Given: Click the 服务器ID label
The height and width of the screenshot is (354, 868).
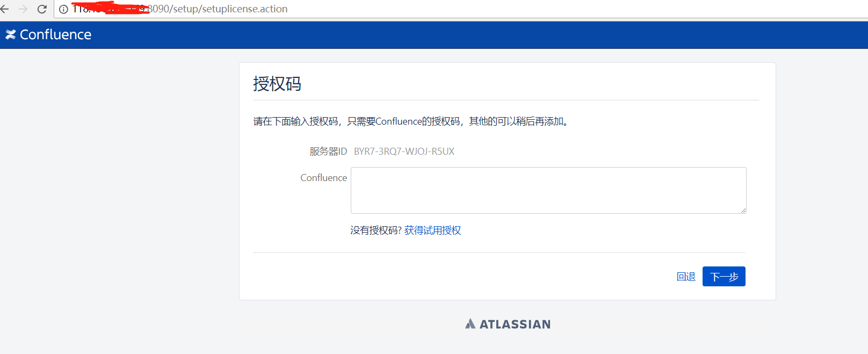Looking at the screenshot, I should 328,151.
